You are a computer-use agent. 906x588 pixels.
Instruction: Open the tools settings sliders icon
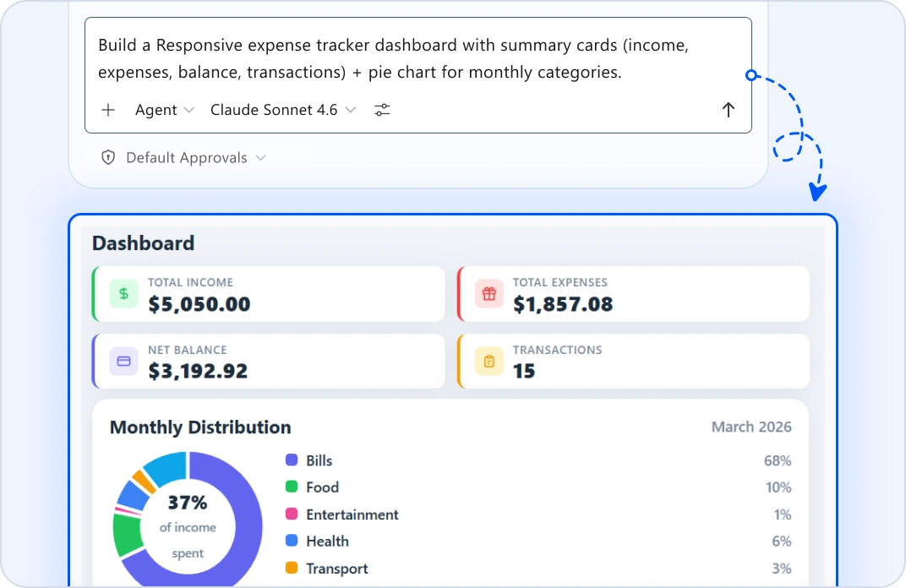pos(382,110)
